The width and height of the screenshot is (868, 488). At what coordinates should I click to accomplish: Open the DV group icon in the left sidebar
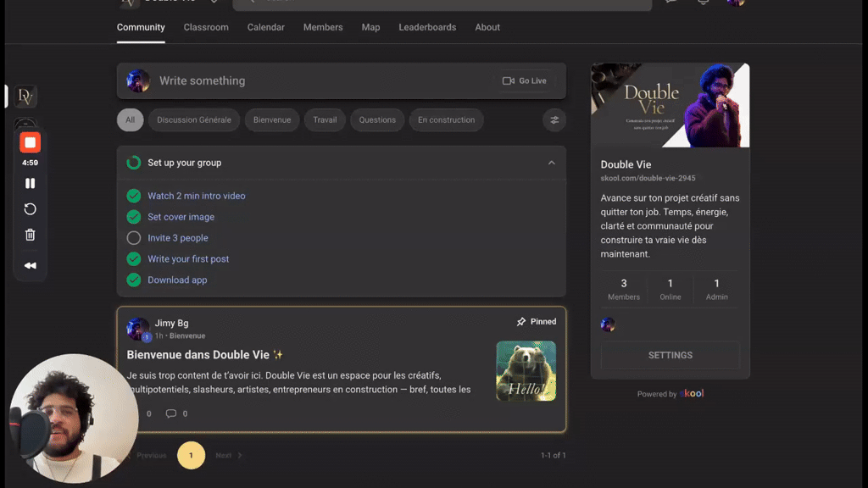point(25,97)
